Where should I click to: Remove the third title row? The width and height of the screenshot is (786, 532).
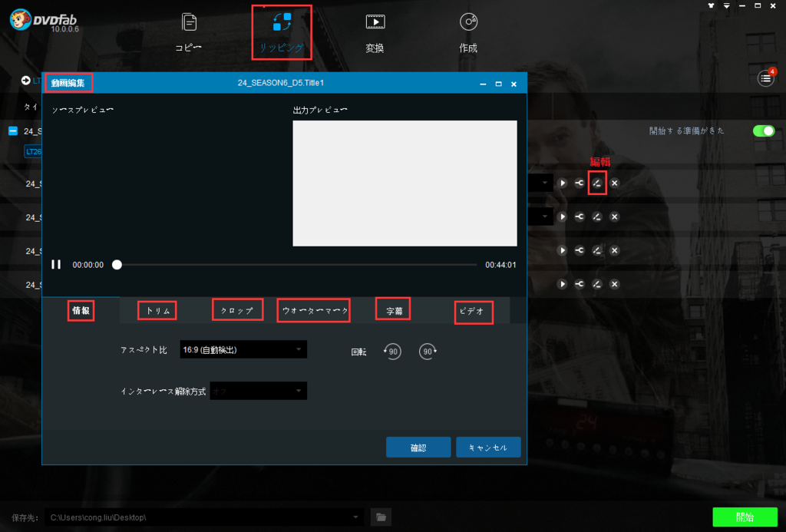615,250
